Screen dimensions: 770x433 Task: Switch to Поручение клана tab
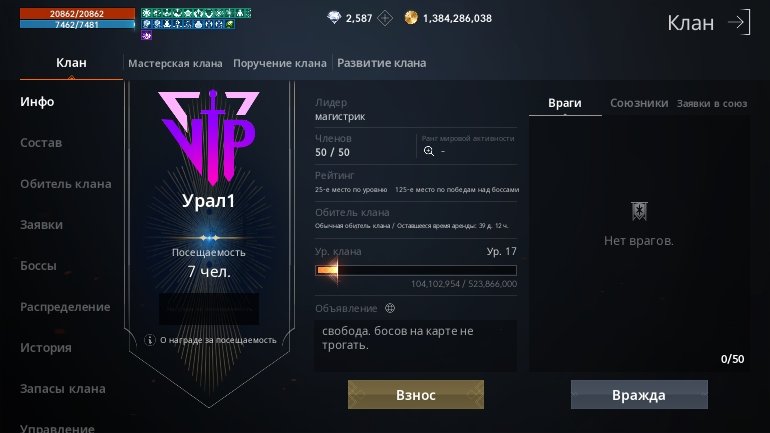[x=279, y=63]
